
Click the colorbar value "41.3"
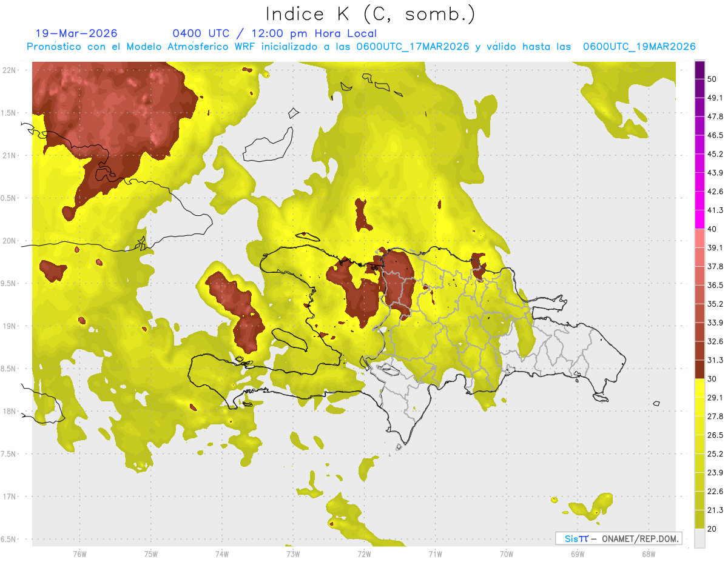(x=715, y=210)
